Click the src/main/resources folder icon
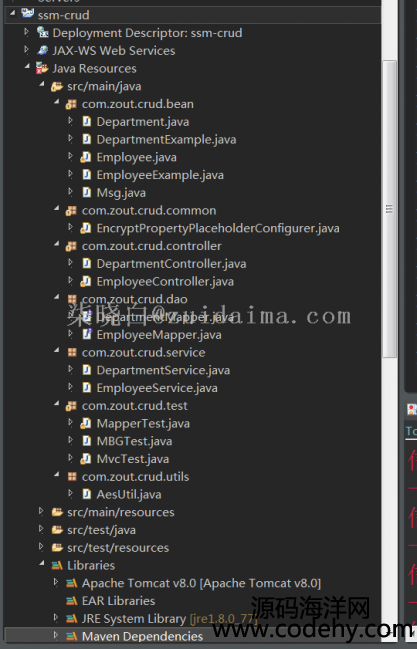 tap(57, 512)
